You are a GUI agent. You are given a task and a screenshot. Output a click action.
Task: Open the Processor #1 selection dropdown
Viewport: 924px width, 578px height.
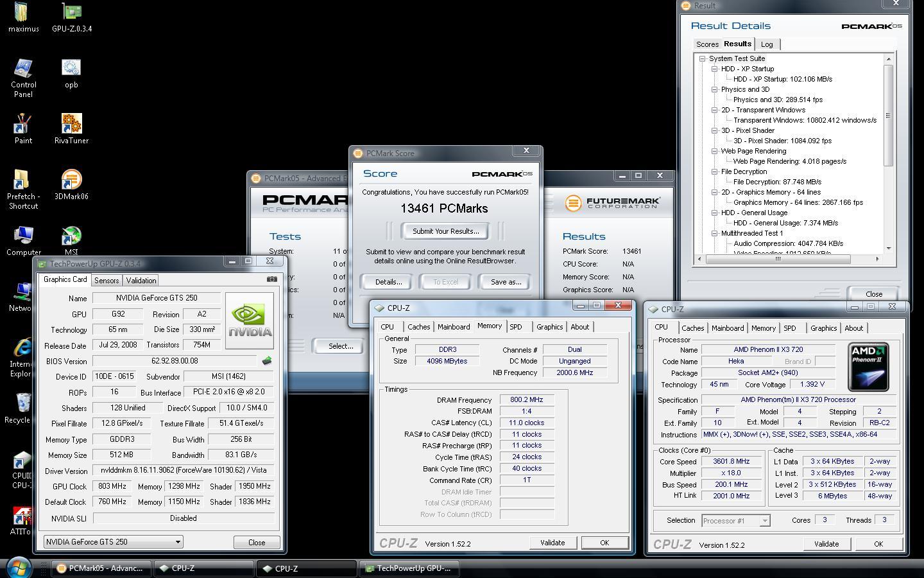click(x=735, y=521)
